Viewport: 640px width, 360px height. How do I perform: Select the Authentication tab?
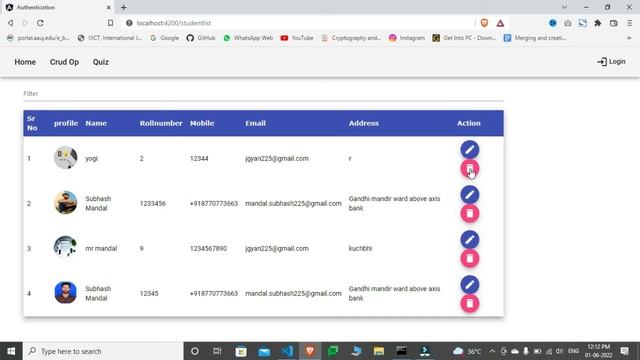[58, 7]
